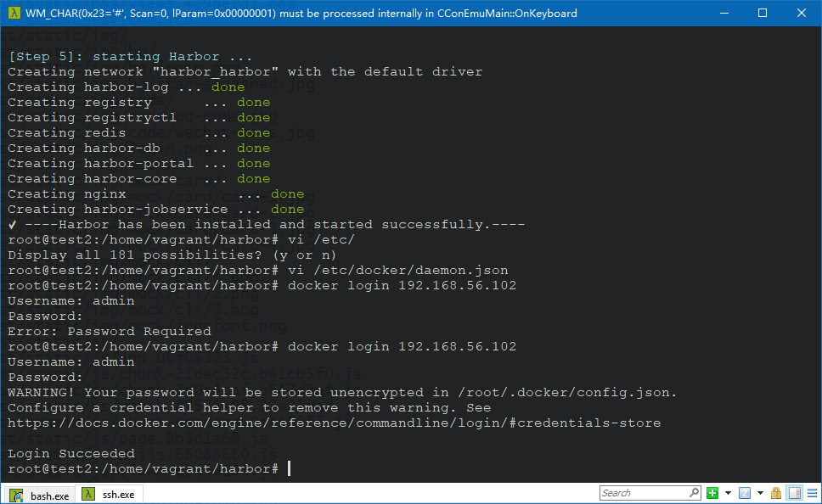Click the 'Creating nginx' line
822x504 pixels.
[x=155, y=193]
